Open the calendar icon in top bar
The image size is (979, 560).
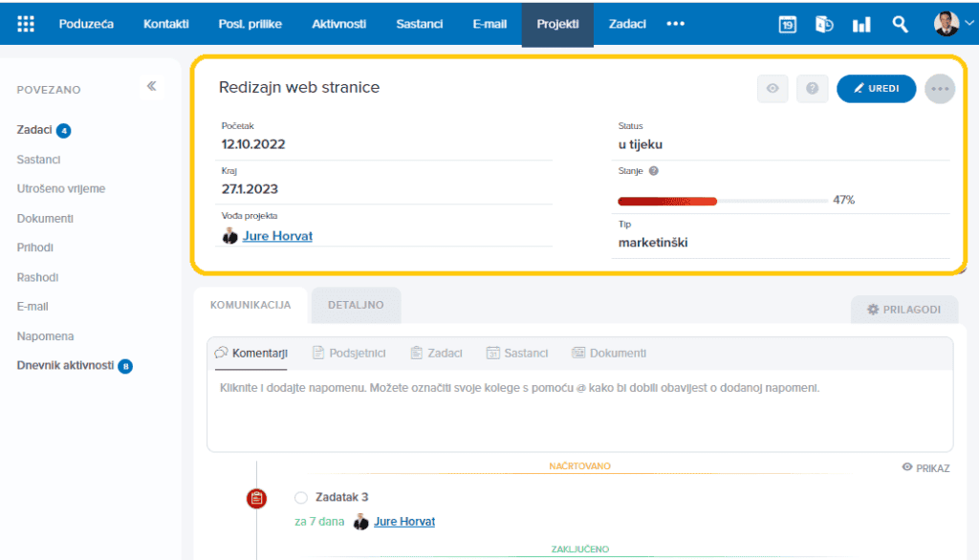tap(788, 24)
